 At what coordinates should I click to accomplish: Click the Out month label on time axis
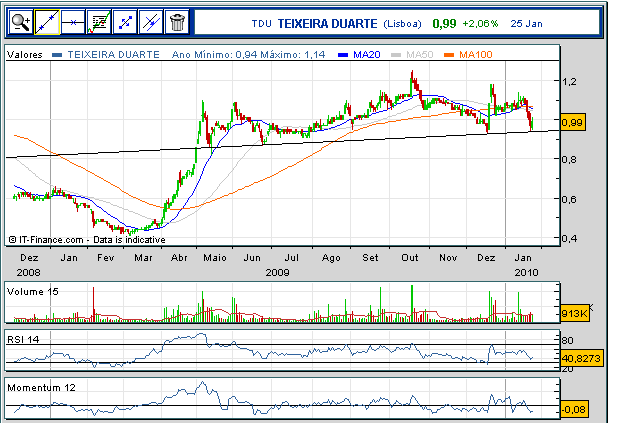pyautogui.click(x=409, y=258)
